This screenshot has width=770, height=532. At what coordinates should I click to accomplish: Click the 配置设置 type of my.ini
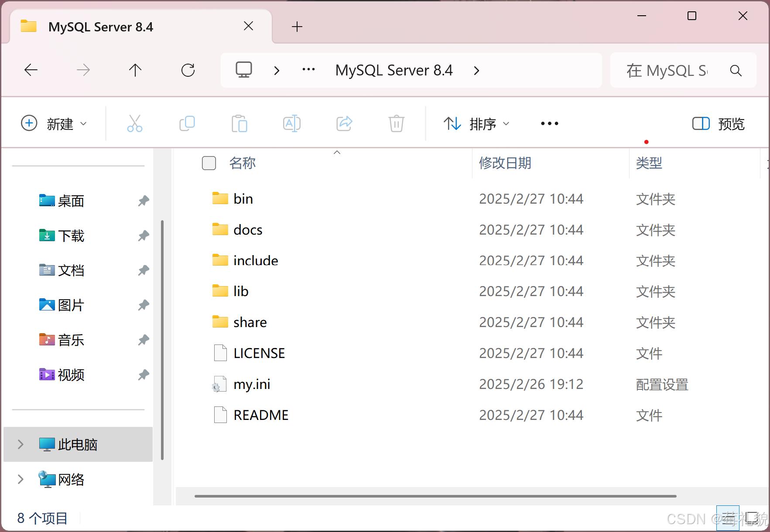click(662, 385)
